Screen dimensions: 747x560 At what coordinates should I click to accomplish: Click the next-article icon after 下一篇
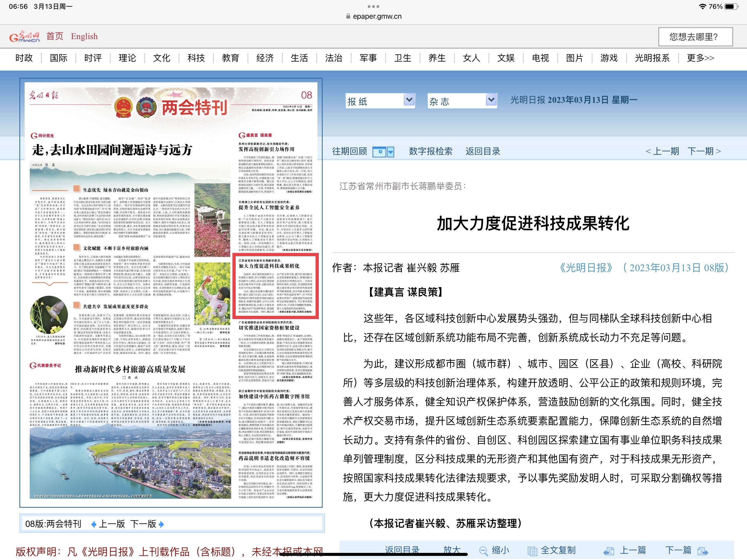(x=703, y=551)
